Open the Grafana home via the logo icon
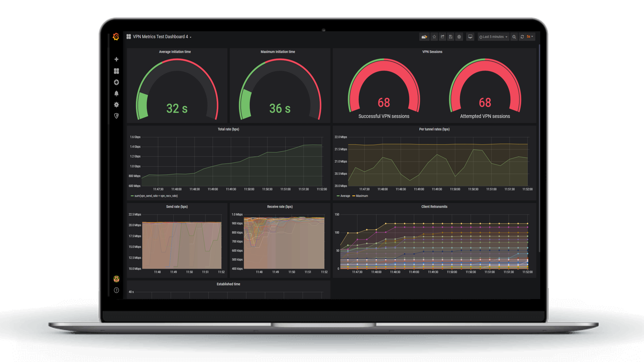644x362 pixels. pos(116,36)
